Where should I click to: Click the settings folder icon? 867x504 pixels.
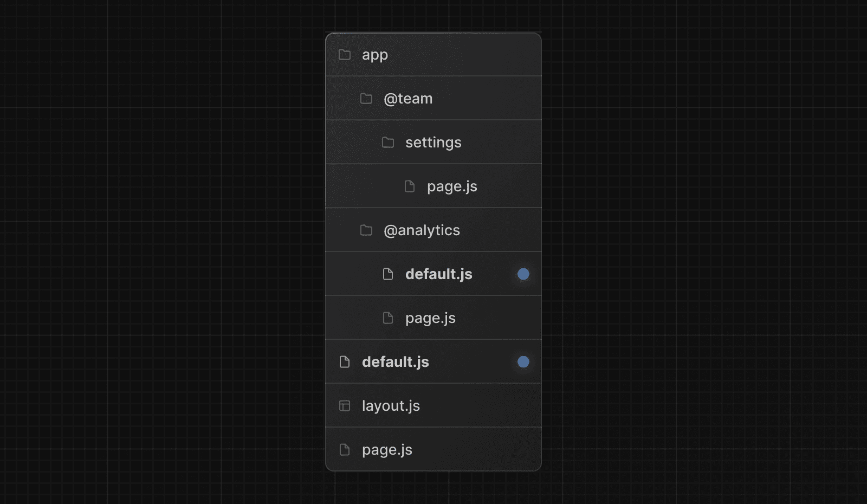click(388, 143)
